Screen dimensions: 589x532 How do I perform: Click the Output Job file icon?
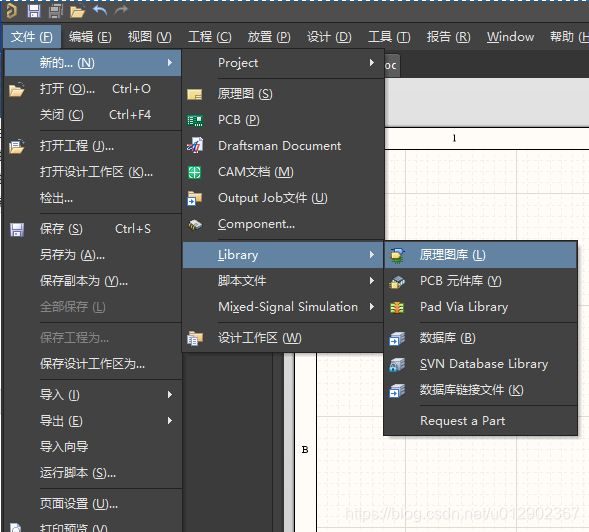195,198
